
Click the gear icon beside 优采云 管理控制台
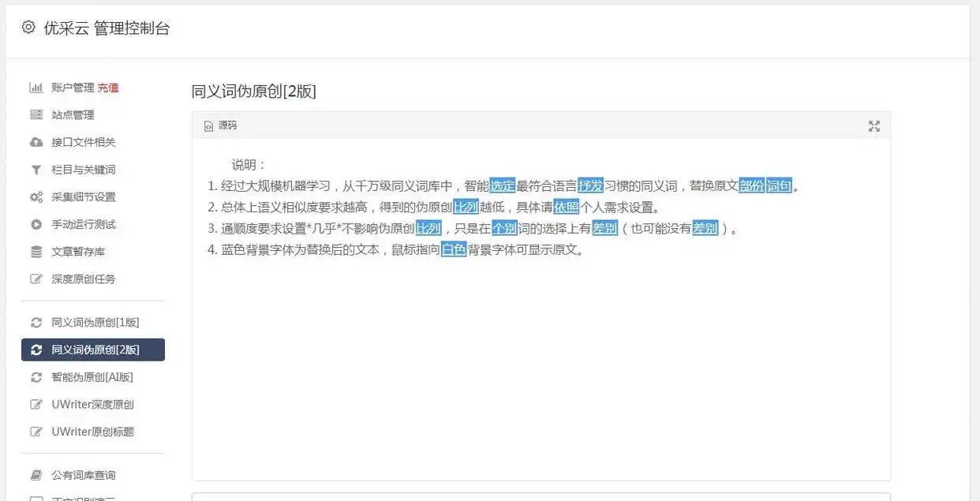click(x=28, y=28)
